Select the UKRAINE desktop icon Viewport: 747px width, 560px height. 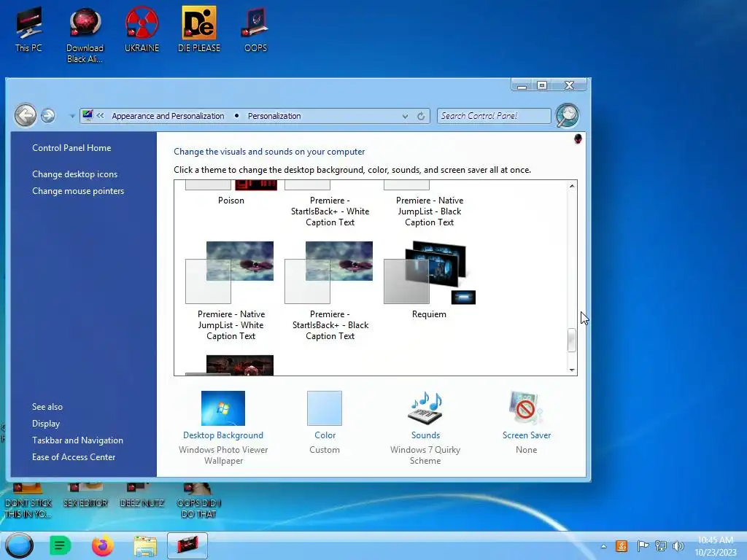pos(142,29)
